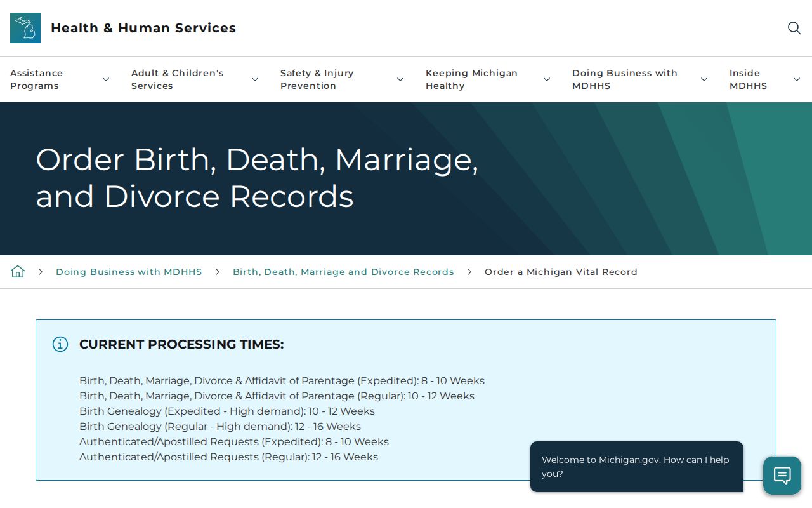The image size is (812, 508).
Task: Click the Regular 10 - 12 Weeks parentage line
Action: tap(277, 396)
